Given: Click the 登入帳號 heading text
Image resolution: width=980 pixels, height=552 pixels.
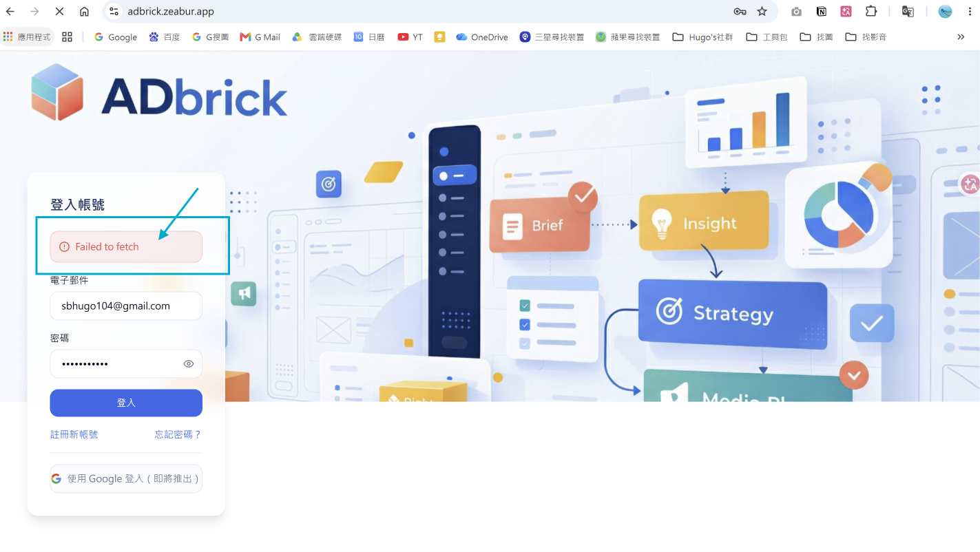Looking at the screenshot, I should [78, 204].
